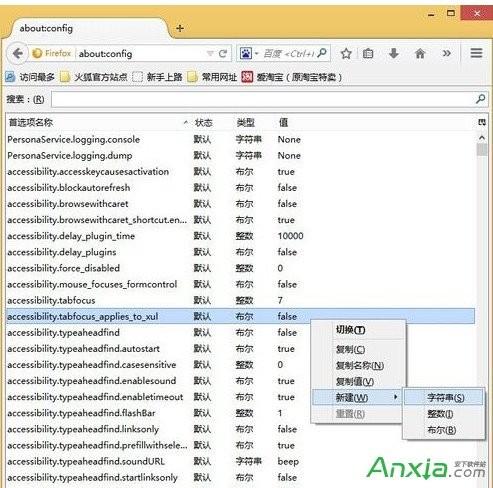Screen dimensions: 493x488
Task: Select 字符串(S) in the submenu
Action: pyautogui.click(x=444, y=398)
